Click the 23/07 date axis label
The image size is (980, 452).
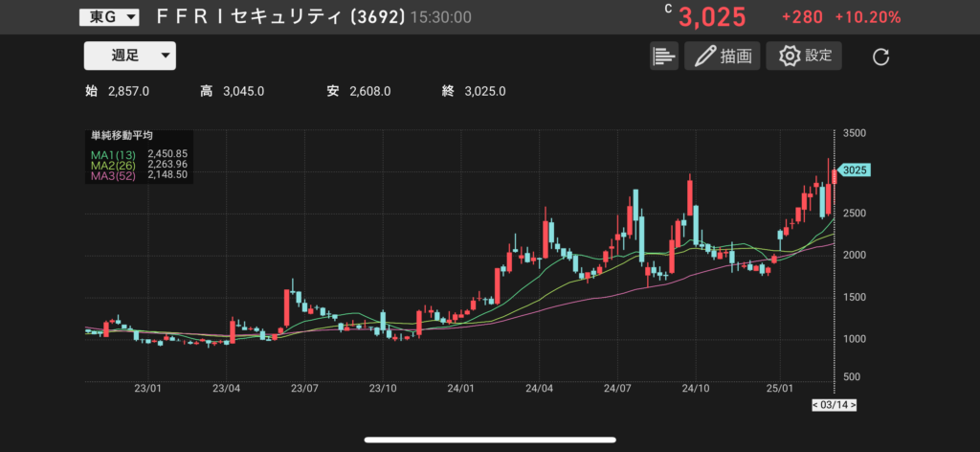303,388
